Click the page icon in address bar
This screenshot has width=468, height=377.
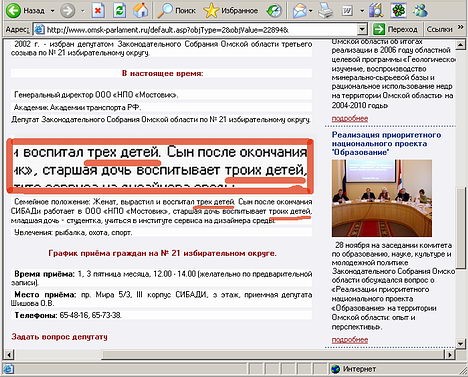(39, 30)
